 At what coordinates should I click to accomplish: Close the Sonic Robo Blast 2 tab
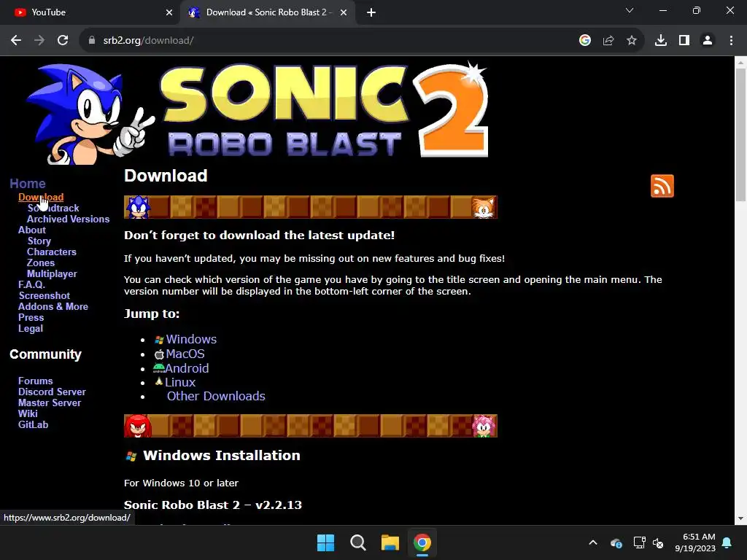coord(344,12)
